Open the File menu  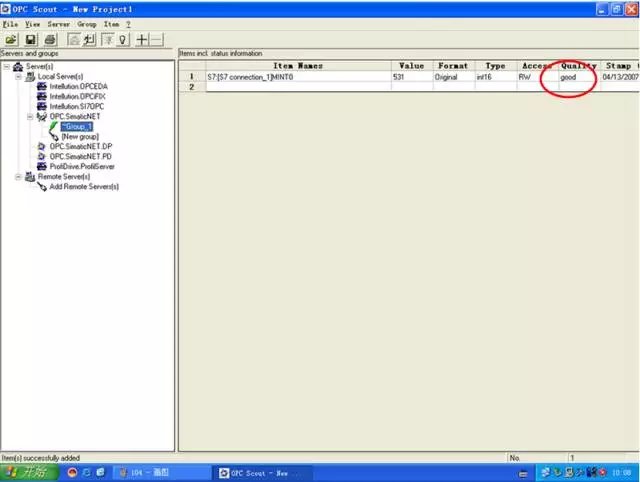point(10,23)
